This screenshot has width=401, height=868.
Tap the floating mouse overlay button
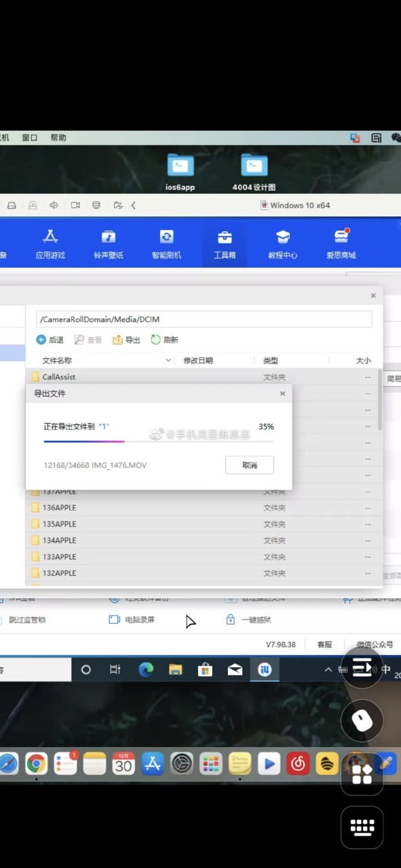point(362,721)
